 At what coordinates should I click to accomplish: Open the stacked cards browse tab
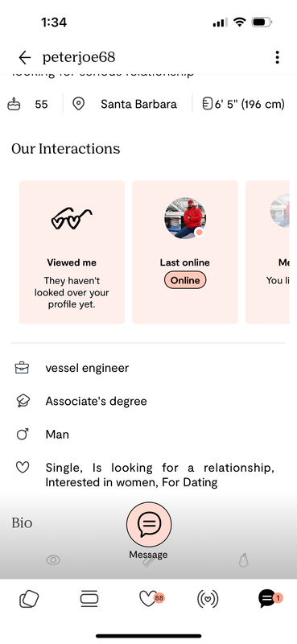[89, 598]
